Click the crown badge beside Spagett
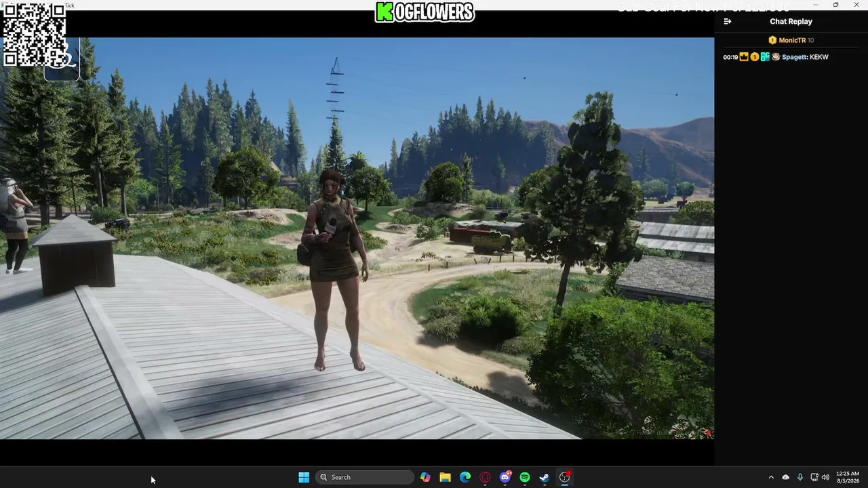Screen dimensions: 868x488 [744, 57]
